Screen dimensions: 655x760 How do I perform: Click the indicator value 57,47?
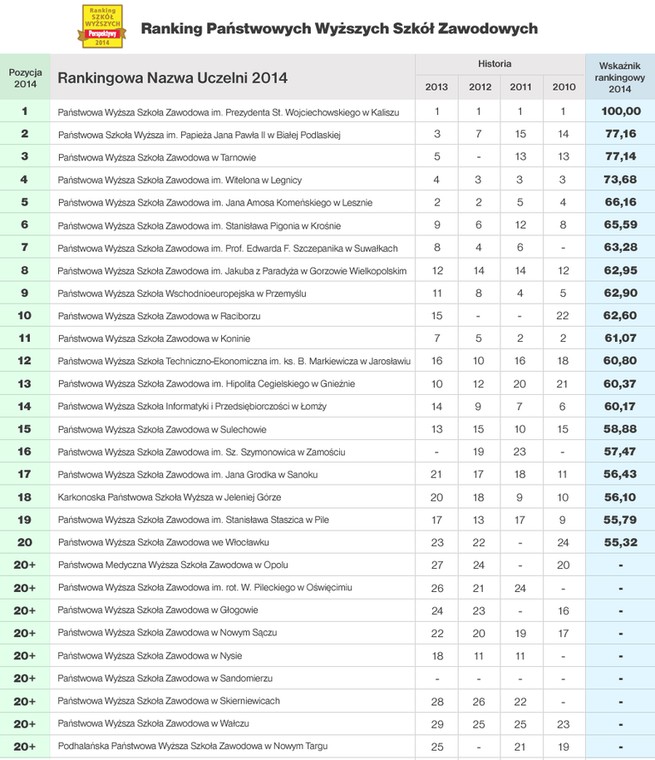click(620, 452)
